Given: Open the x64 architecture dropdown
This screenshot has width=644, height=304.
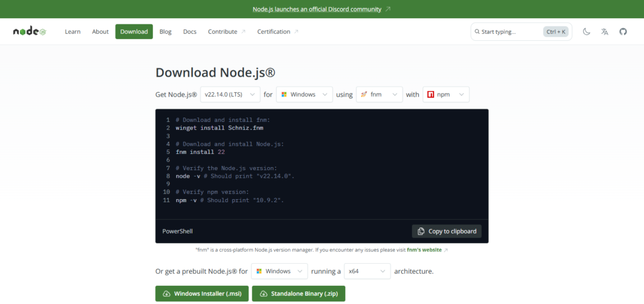Looking at the screenshot, I should pos(367,271).
